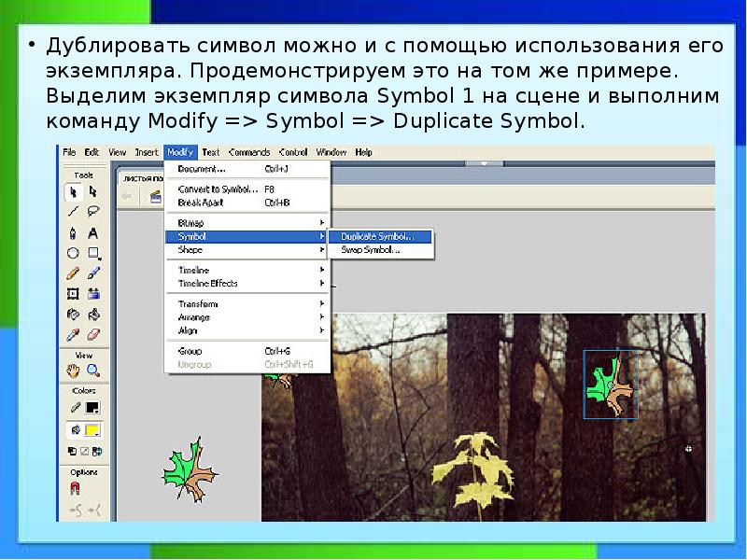The image size is (747, 560).
Task: Expand the Transform submenu
Action: click(x=198, y=304)
